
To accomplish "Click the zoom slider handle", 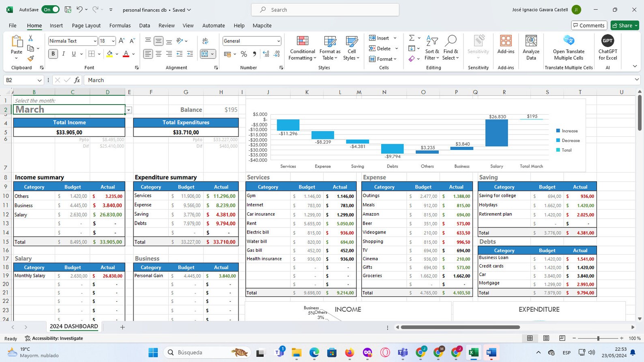I will pos(598,338).
